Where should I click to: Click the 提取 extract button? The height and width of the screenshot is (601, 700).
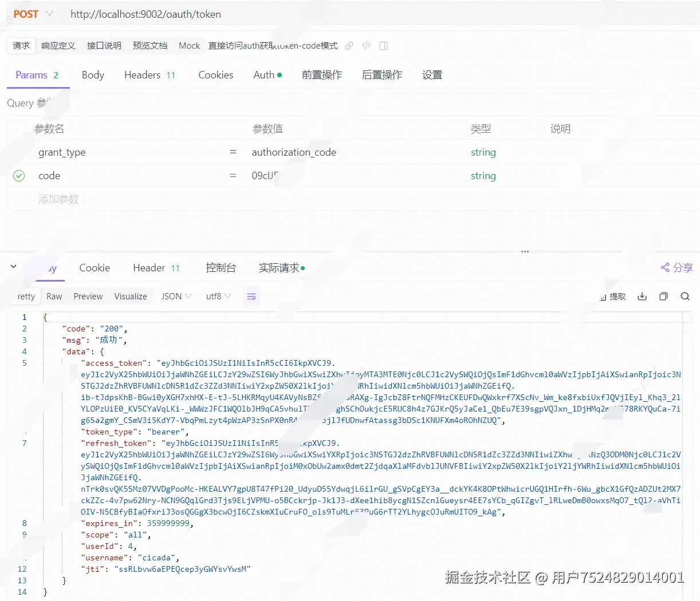[x=613, y=296]
